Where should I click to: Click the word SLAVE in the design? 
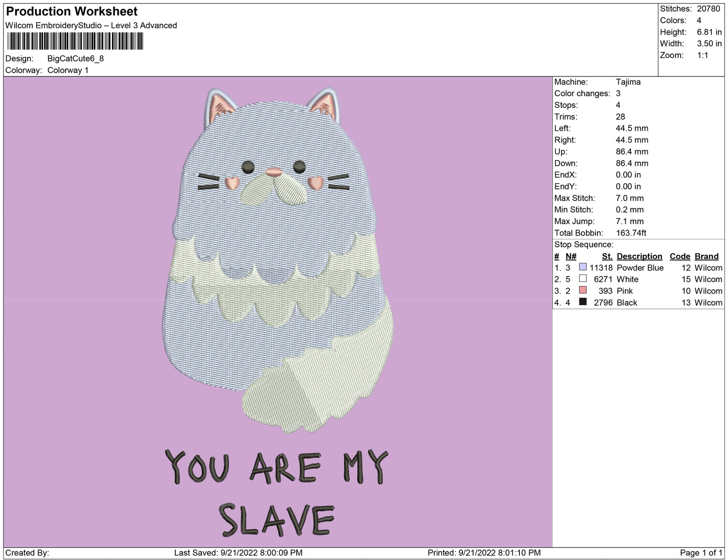click(276, 519)
